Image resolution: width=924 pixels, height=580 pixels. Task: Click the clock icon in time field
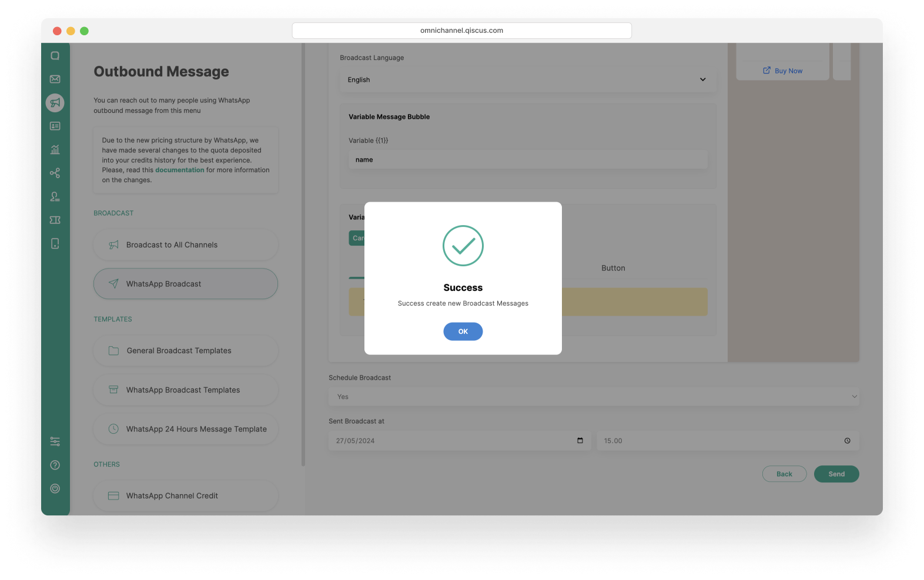(848, 441)
